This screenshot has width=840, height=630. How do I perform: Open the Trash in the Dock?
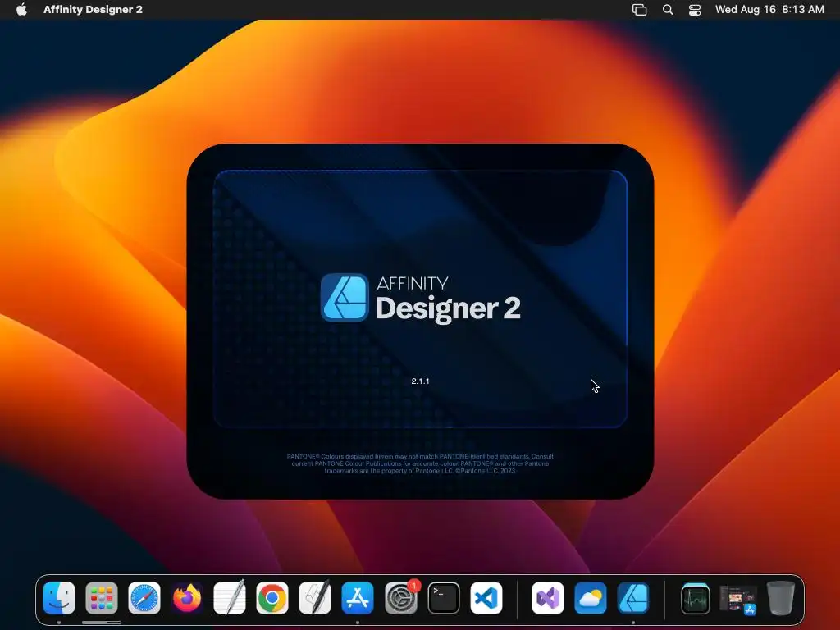point(781,598)
